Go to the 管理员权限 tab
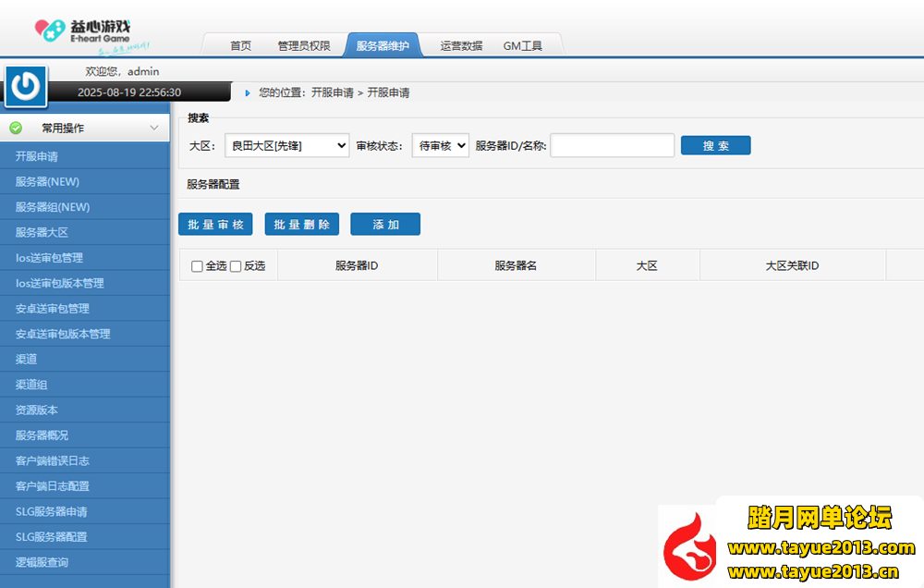This screenshot has height=588, width=924. click(303, 45)
